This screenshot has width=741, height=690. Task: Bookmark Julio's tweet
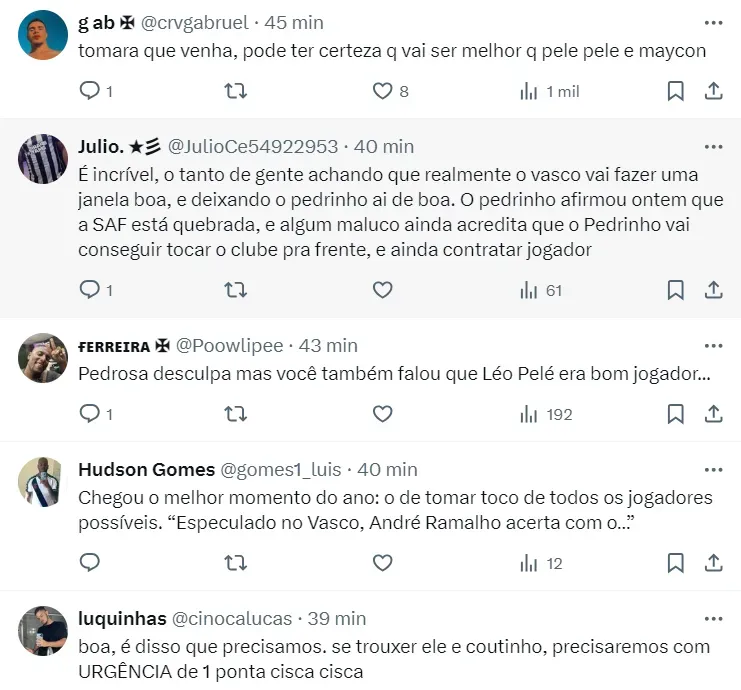point(676,290)
